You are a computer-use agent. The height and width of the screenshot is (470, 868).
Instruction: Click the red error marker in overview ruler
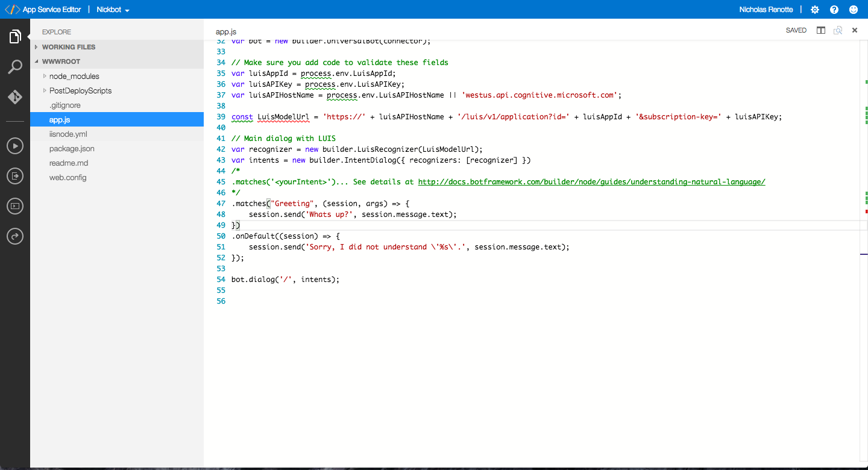pos(866,211)
